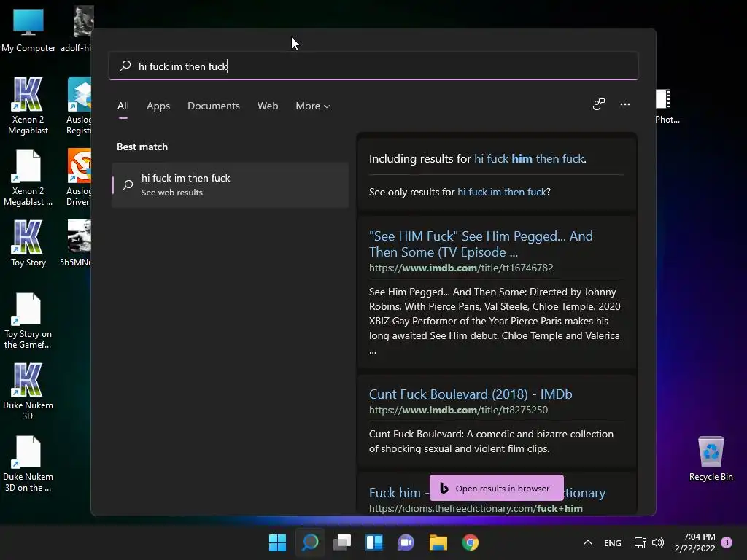
Task: Open My Computer desktop icon
Action: click(28, 30)
